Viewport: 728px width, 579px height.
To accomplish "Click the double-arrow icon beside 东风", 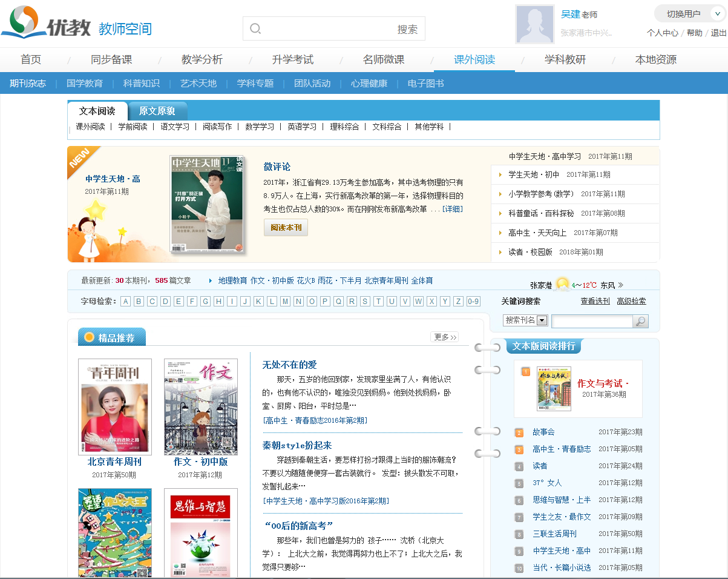I will pos(620,285).
